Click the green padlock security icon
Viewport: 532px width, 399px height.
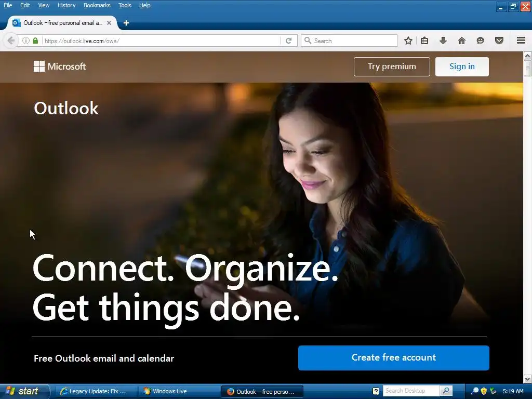point(35,41)
